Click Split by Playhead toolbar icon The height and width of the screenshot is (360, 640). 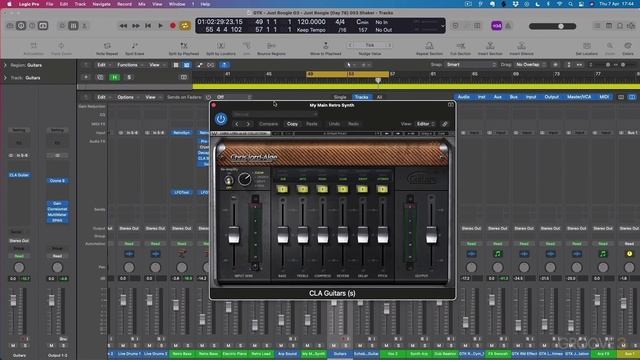[x=184, y=48]
